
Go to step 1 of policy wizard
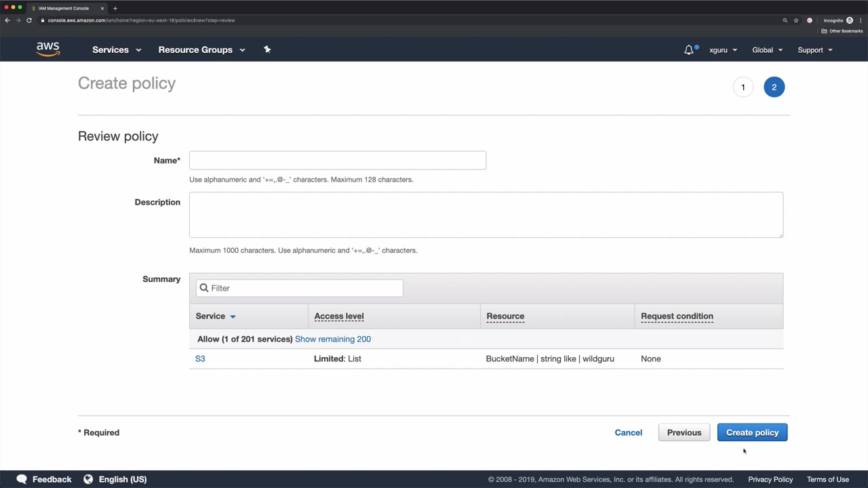coord(743,87)
